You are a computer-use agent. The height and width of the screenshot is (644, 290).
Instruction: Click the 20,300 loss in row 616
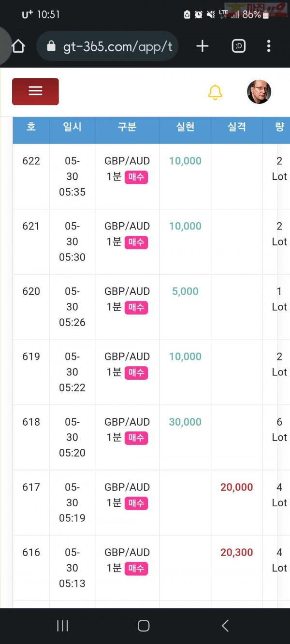237,552
